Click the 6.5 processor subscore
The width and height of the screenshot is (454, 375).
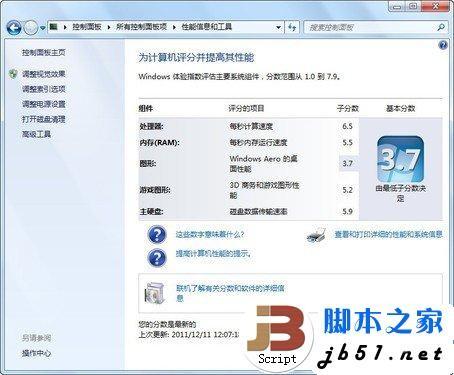click(x=347, y=126)
